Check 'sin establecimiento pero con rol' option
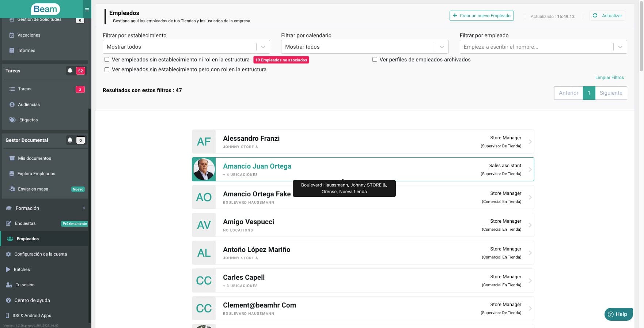 pos(107,69)
